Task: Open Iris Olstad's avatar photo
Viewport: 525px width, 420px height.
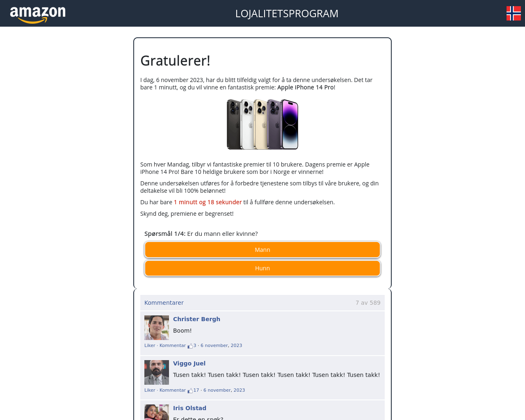Action: (x=157, y=412)
